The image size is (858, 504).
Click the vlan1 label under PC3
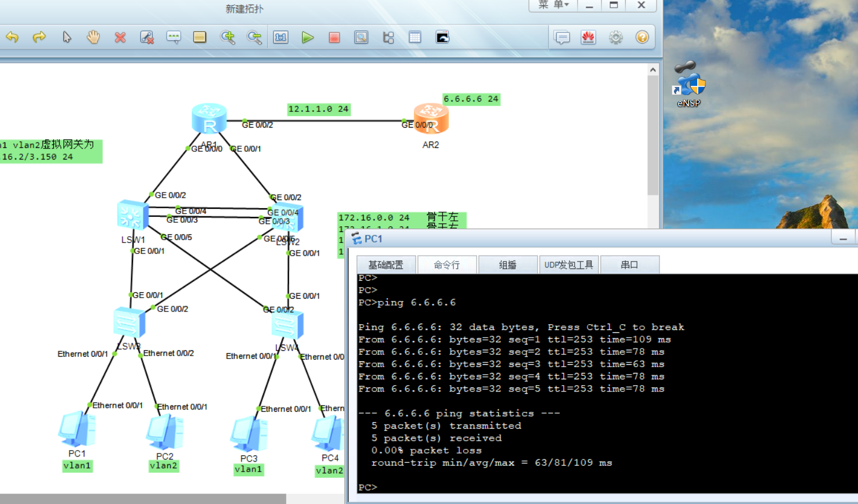coord(248,470)
